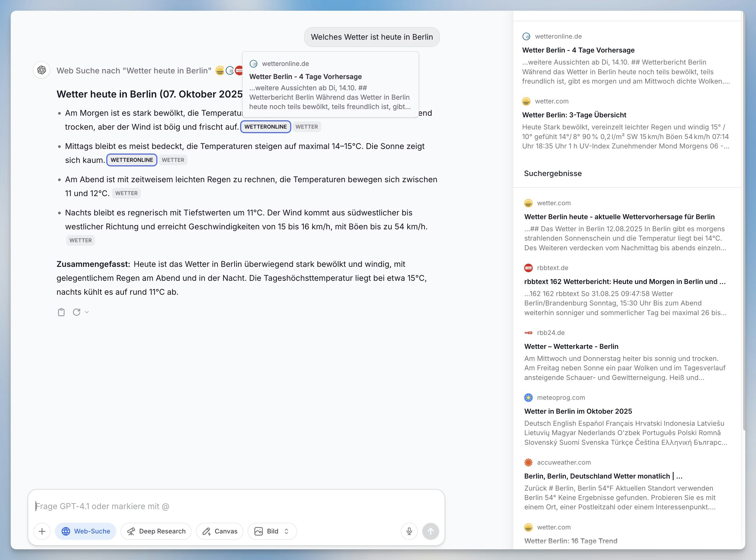Screen dimensions: 756x560
Task: Click the wetter.com favicon in search header
Action: [x=220, y=70]
